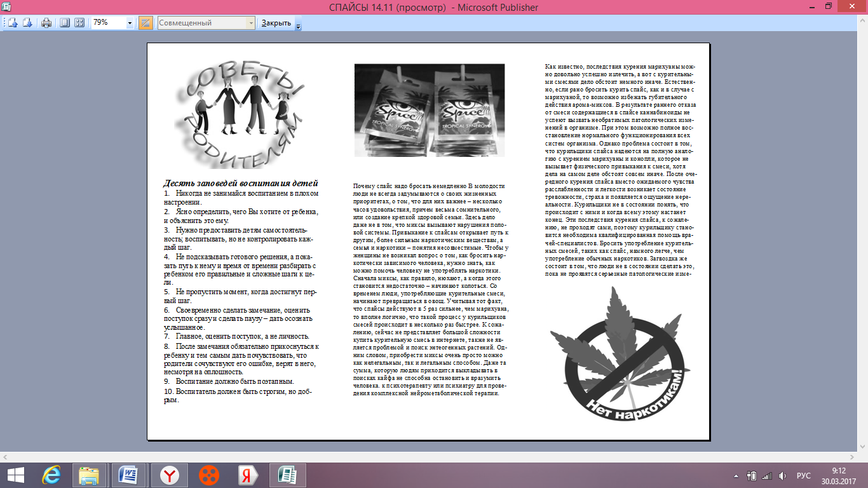Open the clock showing 9:12 30.03.2017

tap(839, 475)
